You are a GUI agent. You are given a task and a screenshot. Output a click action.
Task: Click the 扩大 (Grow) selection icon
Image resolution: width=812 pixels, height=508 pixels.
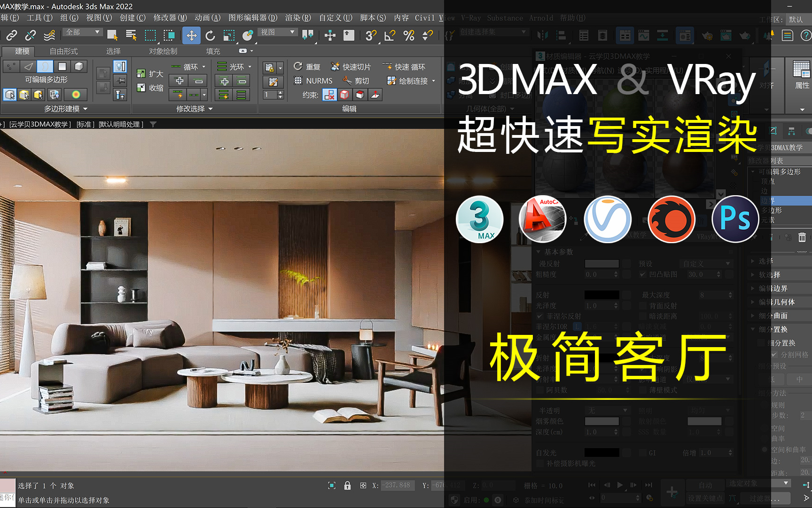tap(141, 73)
